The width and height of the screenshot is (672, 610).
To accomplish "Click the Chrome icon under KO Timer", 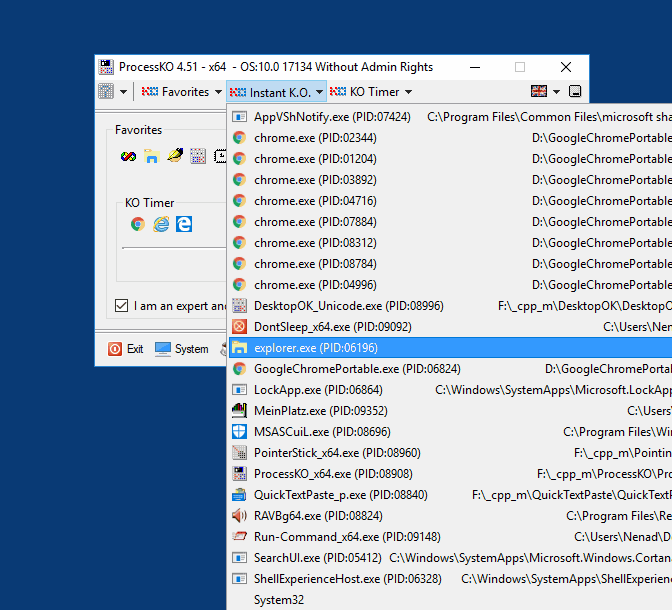I will tap(138, 224).
